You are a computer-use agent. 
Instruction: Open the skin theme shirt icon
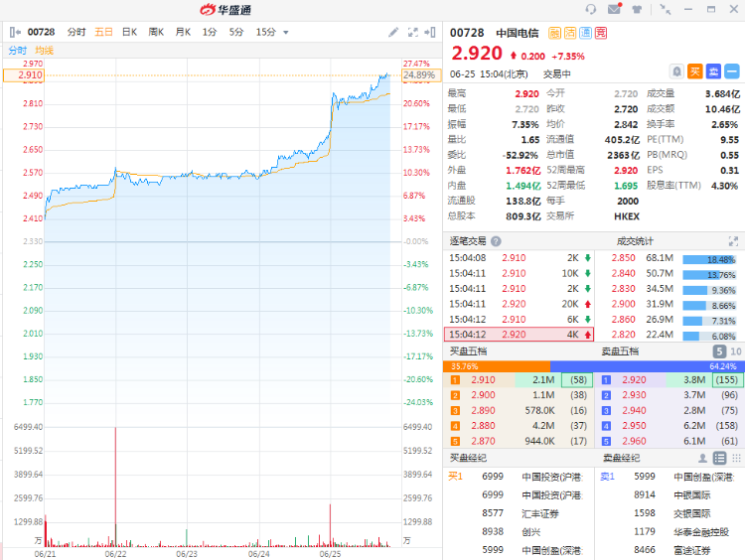coord(637,9)
